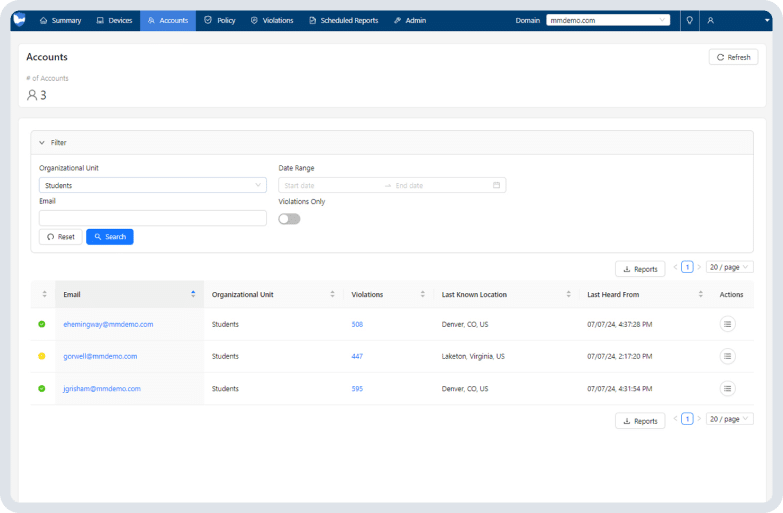Click the Email filter input
This screenshot has height=513, width=783.
click(x=153, y=218)
